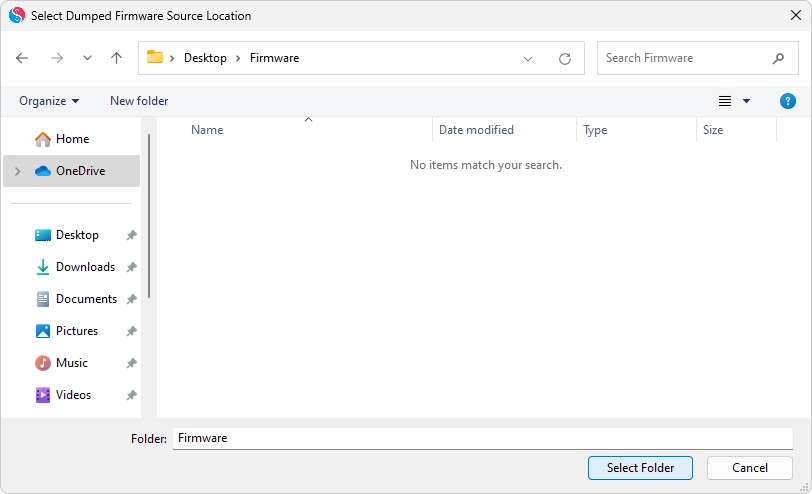Select the Downloads quick access folder

pyautogui.click(x=85, y=267)
